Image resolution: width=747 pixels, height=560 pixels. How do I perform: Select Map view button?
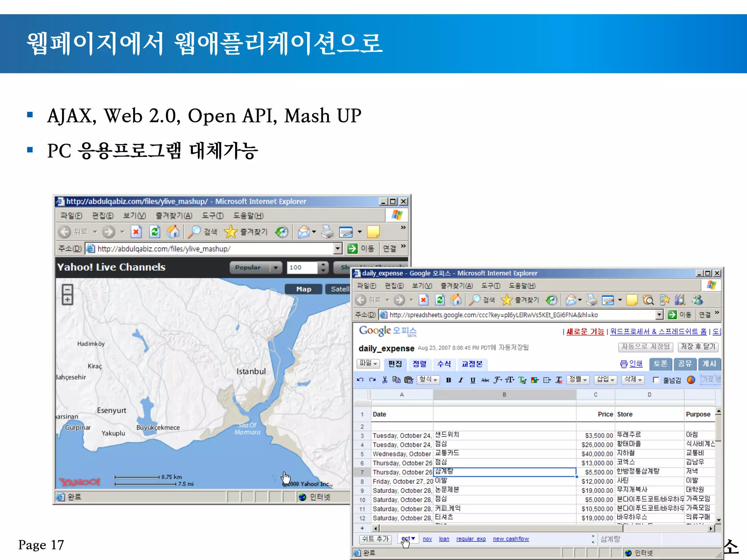303,289
